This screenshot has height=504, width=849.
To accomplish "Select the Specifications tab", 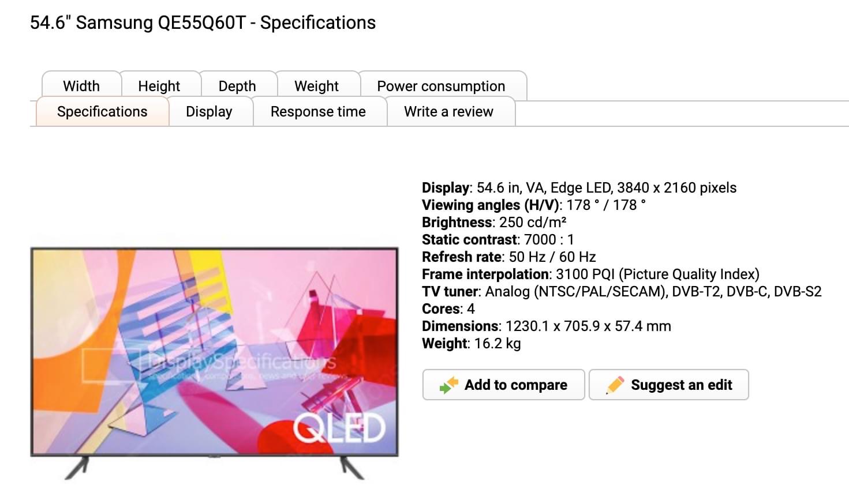I will [102, 111].
